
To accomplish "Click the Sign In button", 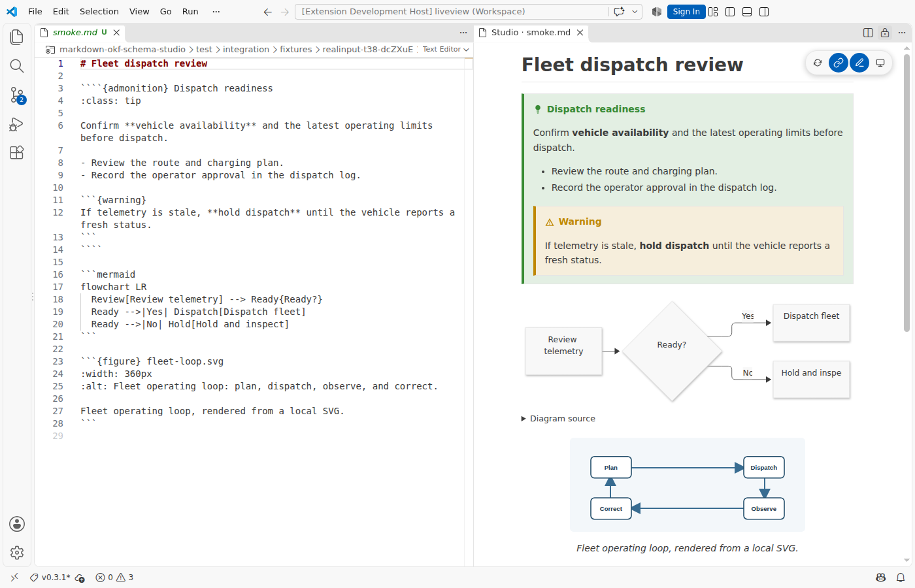I will point(686,12).
